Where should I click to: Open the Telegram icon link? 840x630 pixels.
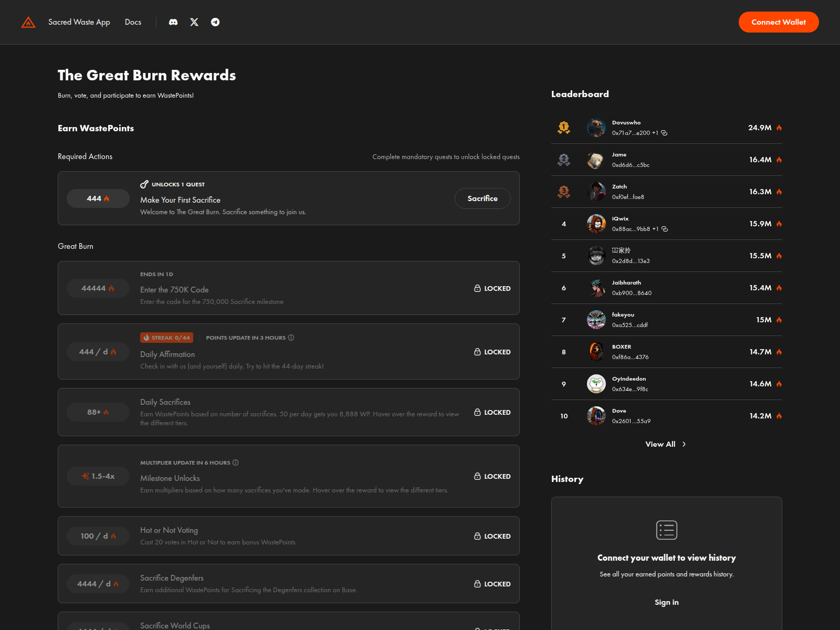click(215, 22)
